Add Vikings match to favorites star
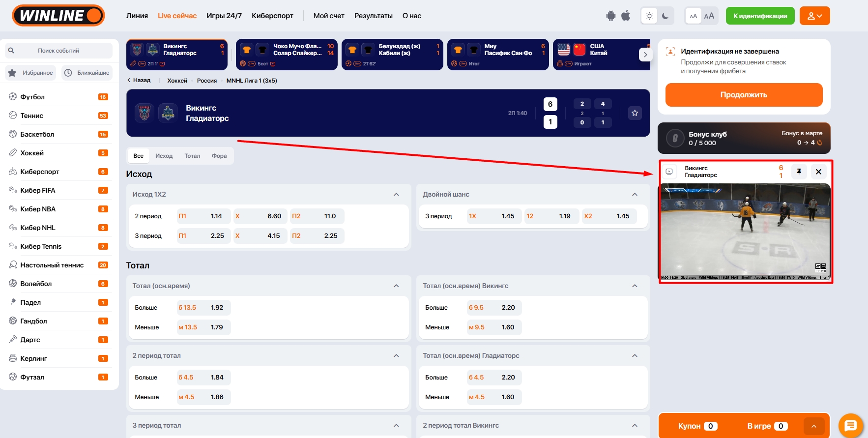This screenshot has height=438, width=868. click(635, 113)
